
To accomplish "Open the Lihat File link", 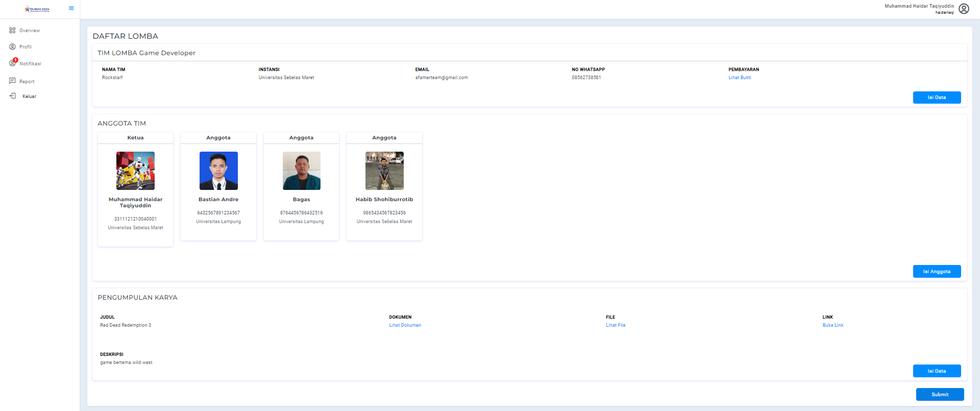I will point(616,325).
